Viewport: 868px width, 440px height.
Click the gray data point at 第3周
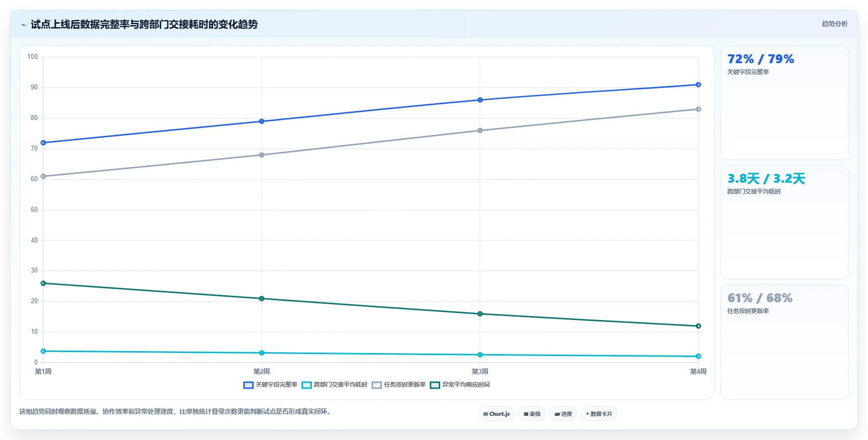(480, 131)
